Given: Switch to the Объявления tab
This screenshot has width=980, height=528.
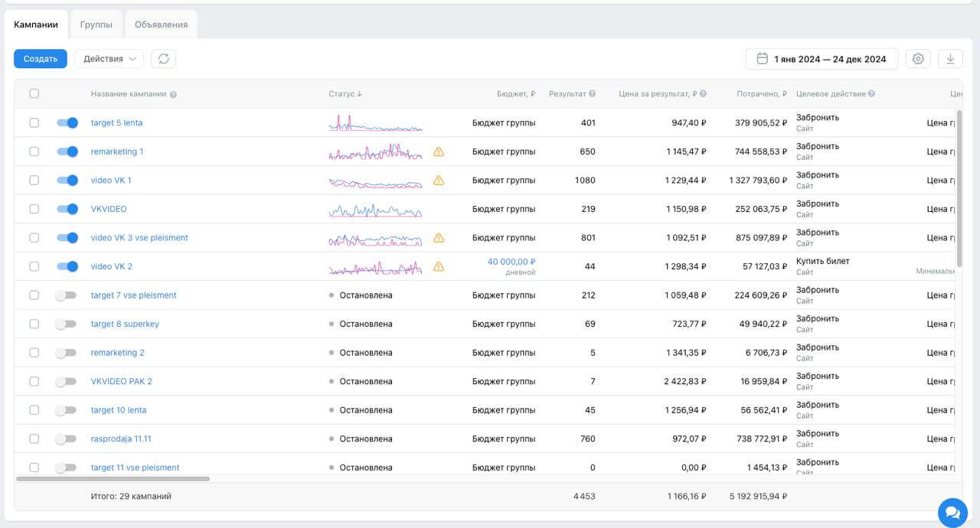Looking at the screenshot, I should click(x=161, y=24).
